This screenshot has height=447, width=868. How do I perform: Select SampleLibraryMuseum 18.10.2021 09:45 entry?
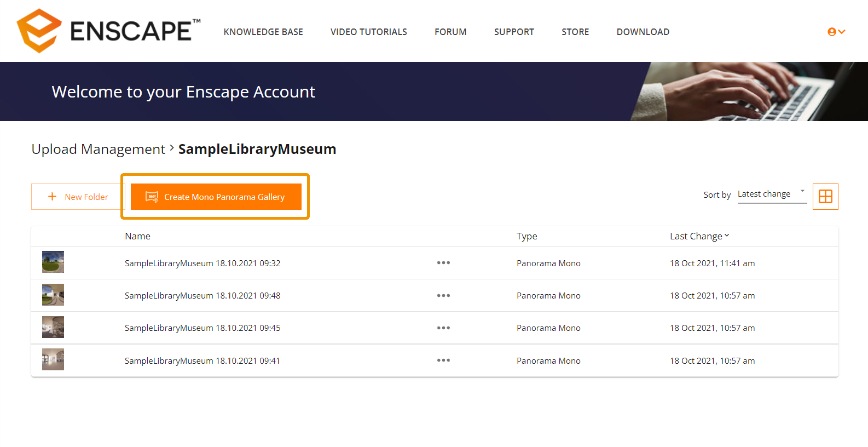point(202,328)
